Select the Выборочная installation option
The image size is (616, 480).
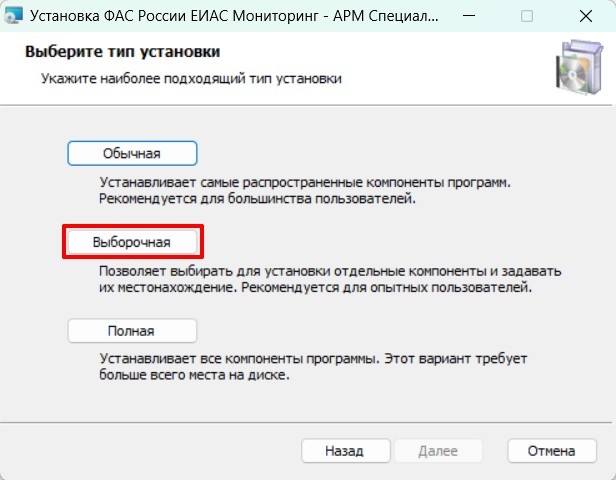(132, 242)
